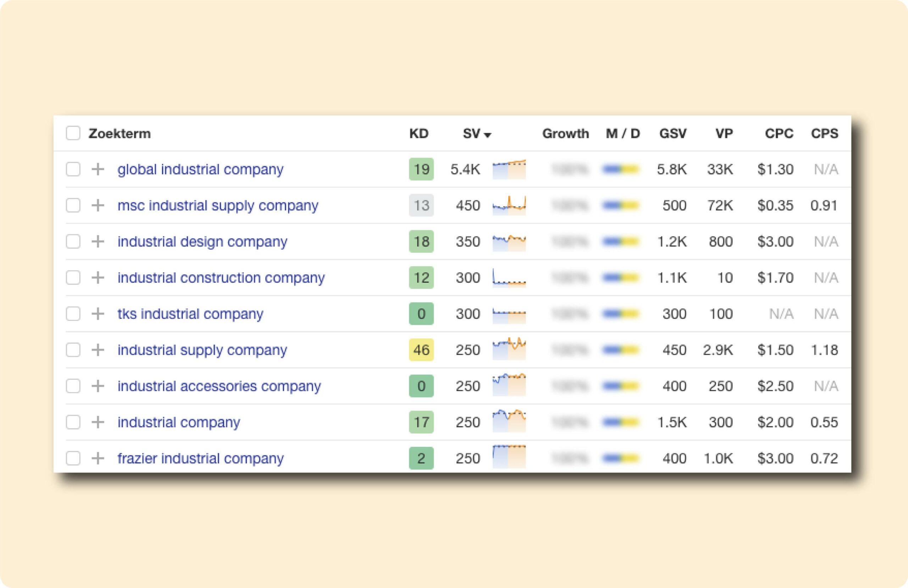Click yellow KD 46 difficulty badge
The height and width of the screenshot is (588, 908).
click(421, 350)
